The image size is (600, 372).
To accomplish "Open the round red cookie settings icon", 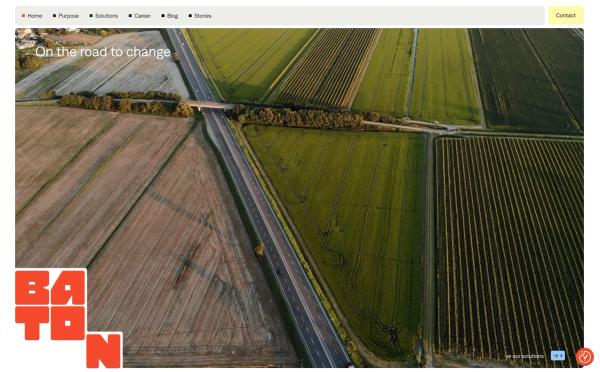I will 585,357.
